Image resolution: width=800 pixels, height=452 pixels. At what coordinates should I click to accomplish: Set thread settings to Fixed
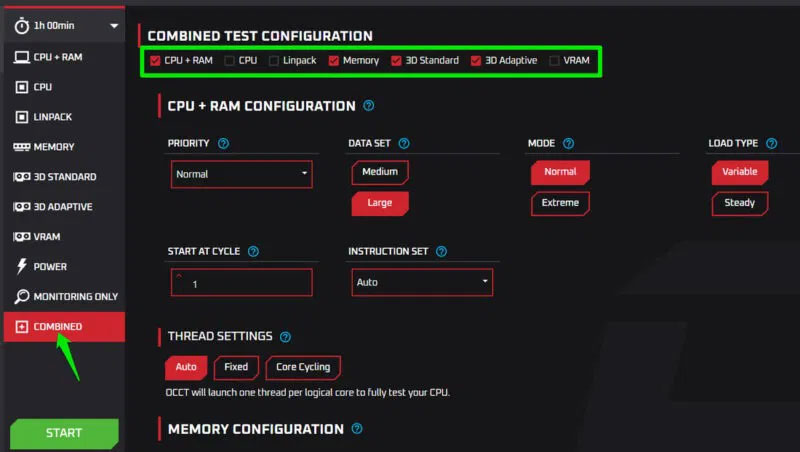pos(236,367)
